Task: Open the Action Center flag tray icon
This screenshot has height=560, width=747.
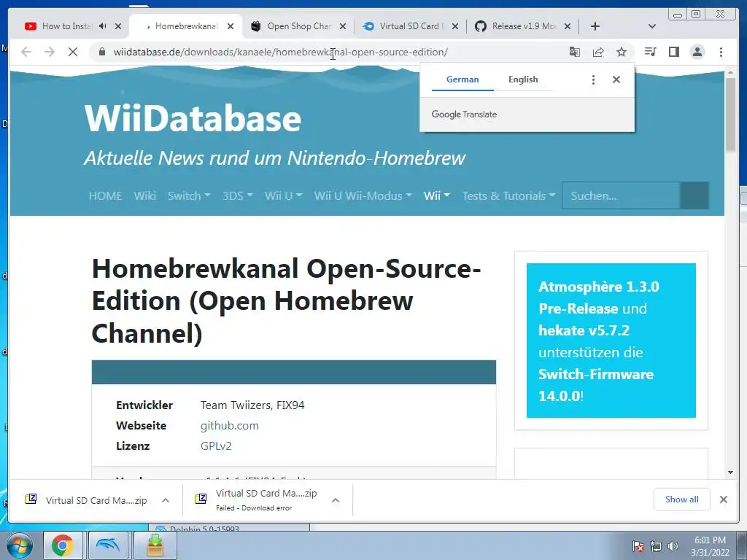Action: [638, 546]
